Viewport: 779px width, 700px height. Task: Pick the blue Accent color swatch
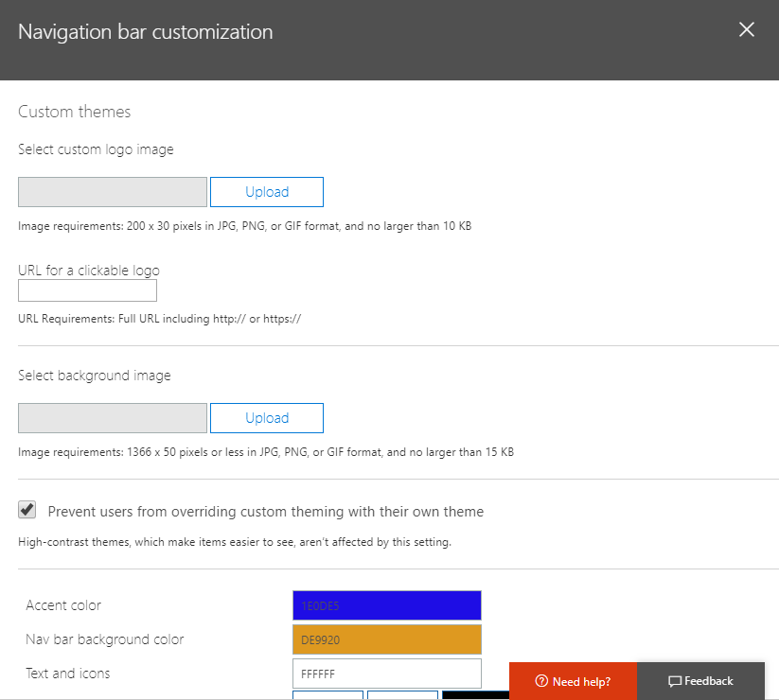[386, 605]
